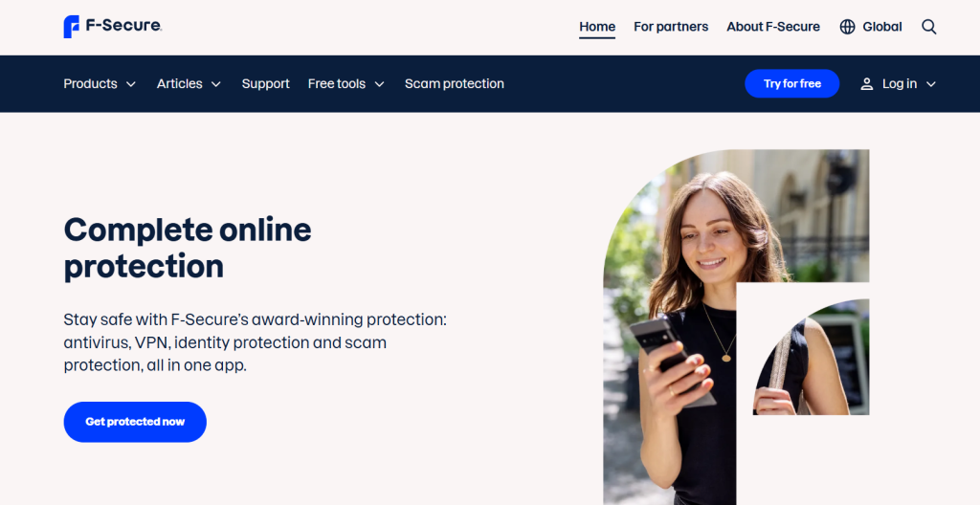Expand the Products dropdown chevron
The width and height of the screenshot is (980, 505).
pos(130,84)
